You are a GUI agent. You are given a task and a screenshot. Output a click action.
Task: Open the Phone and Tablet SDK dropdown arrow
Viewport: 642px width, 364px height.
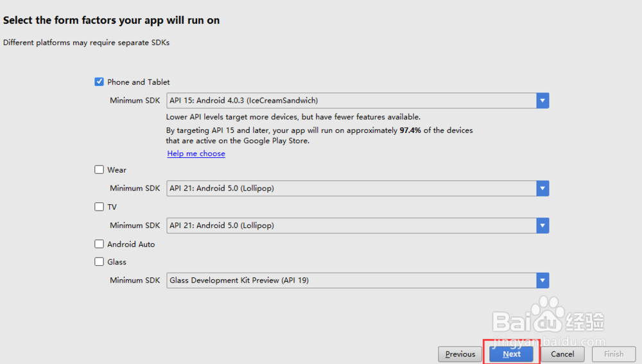pos(543,100)
